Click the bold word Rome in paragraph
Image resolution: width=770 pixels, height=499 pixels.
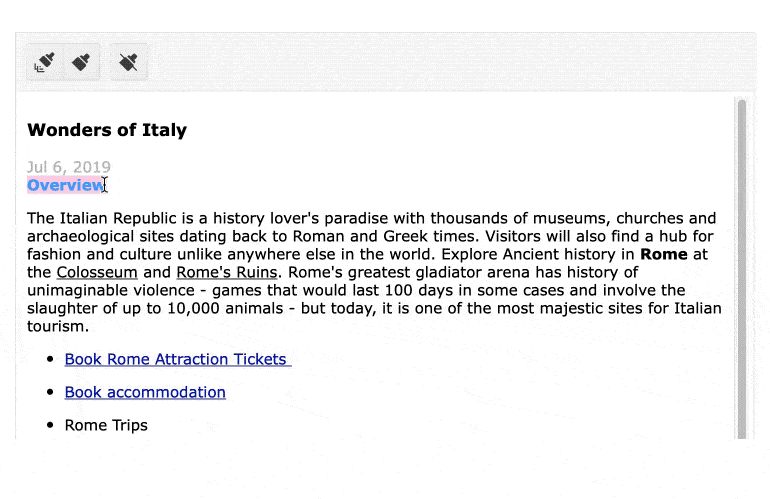[x=663, y=254]
